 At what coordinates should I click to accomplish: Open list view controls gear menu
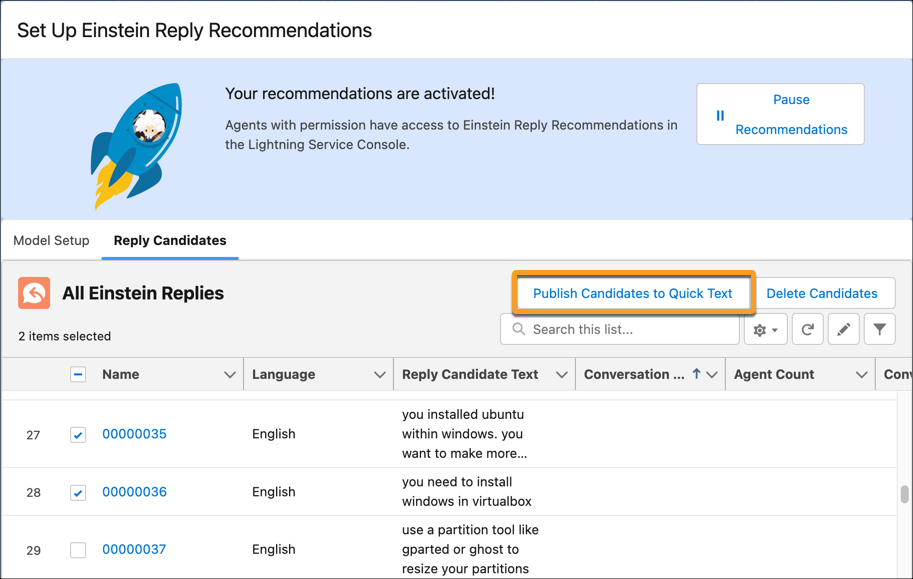coord(765,330)
